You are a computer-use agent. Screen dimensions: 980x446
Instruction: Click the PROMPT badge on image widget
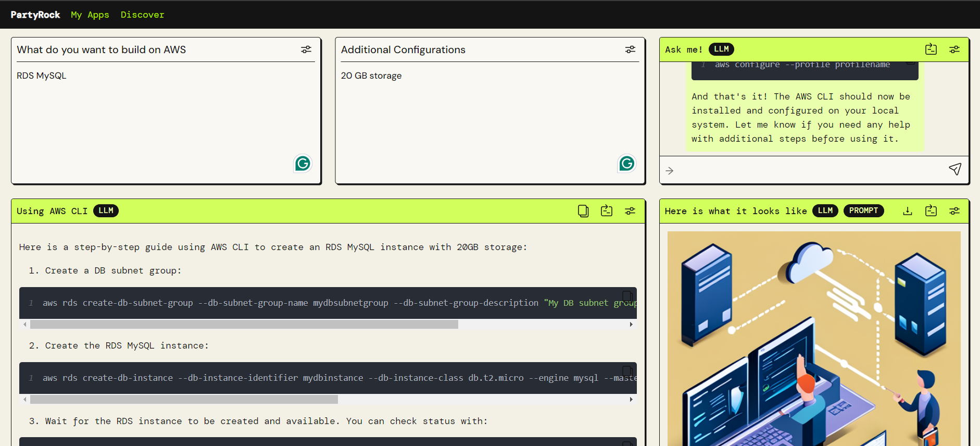coord(863,210)
